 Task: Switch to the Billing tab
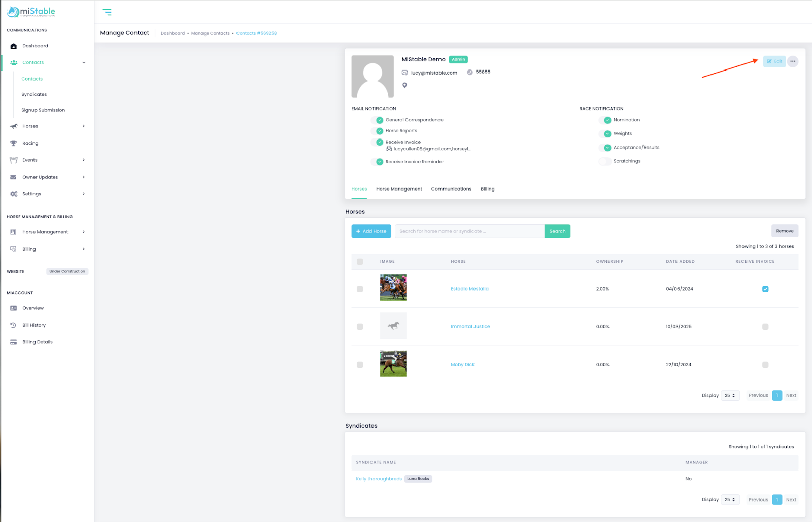pos(487,189)
